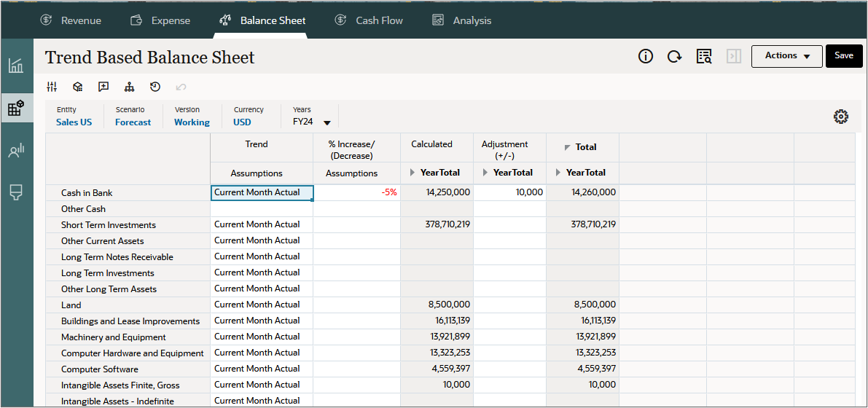Click the Expense tab wallet icon
This screenshot has height=408, width=868.
[137, 20]
